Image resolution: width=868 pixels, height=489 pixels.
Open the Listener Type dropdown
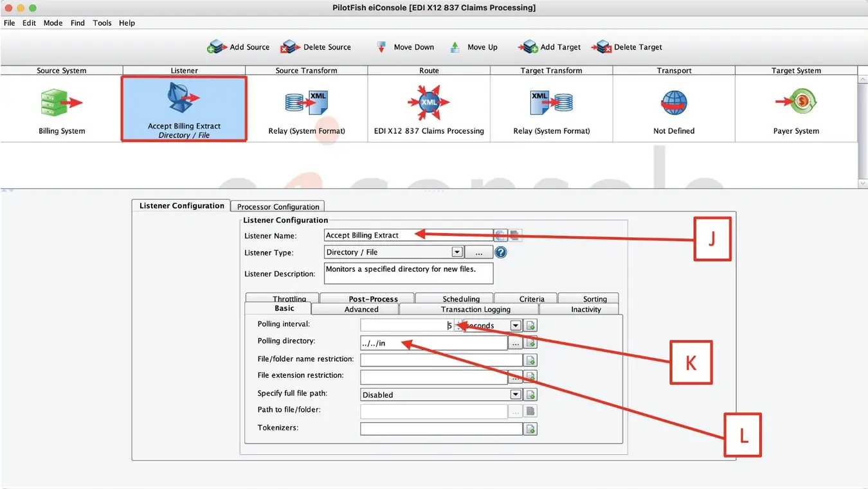tap(457, 253)
